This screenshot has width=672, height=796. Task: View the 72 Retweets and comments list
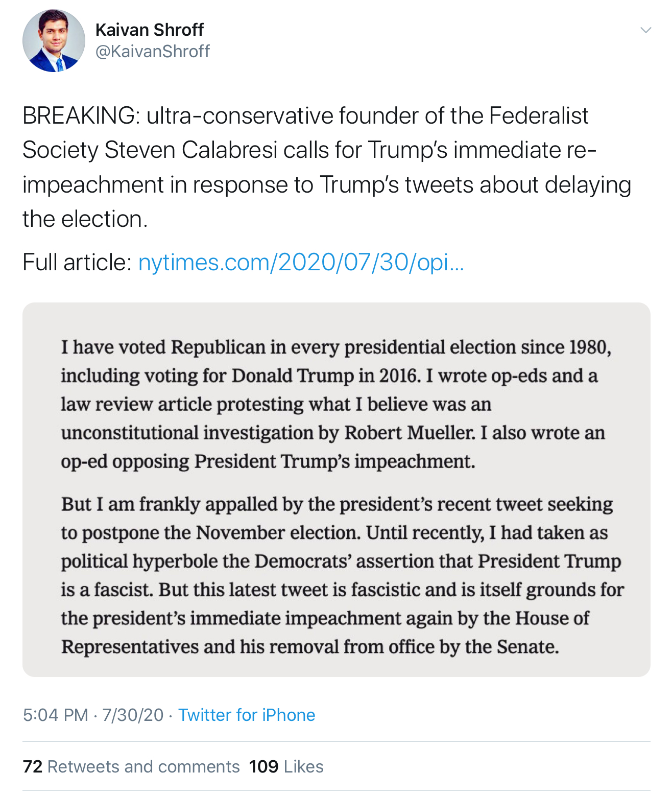point(131,766)
